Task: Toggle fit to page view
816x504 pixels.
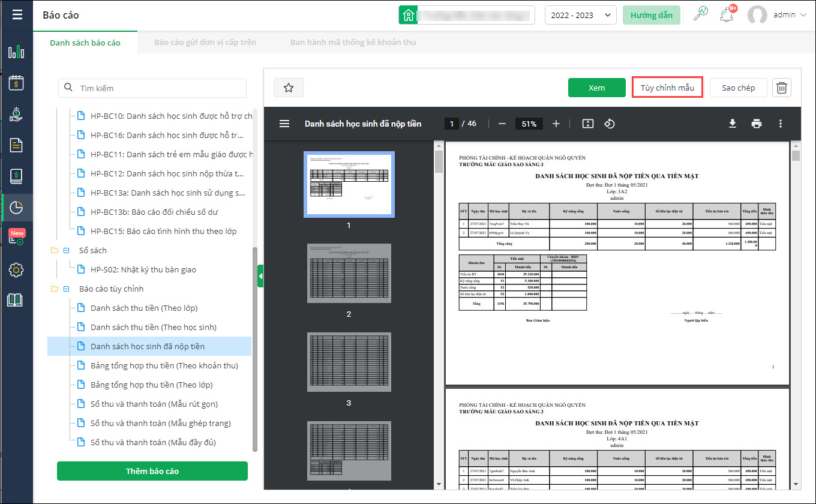Action: pos(587,124)
